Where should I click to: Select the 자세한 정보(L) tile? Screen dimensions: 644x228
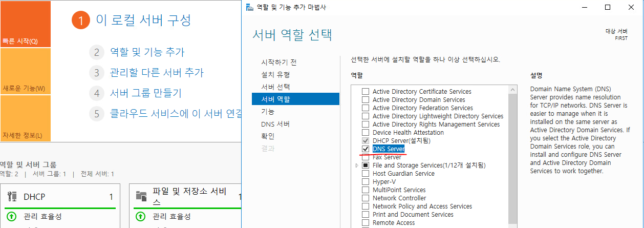point(25,118)
